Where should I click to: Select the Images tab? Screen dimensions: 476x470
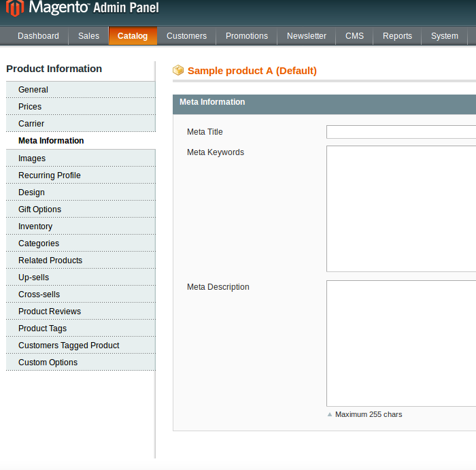click(32, 158)
